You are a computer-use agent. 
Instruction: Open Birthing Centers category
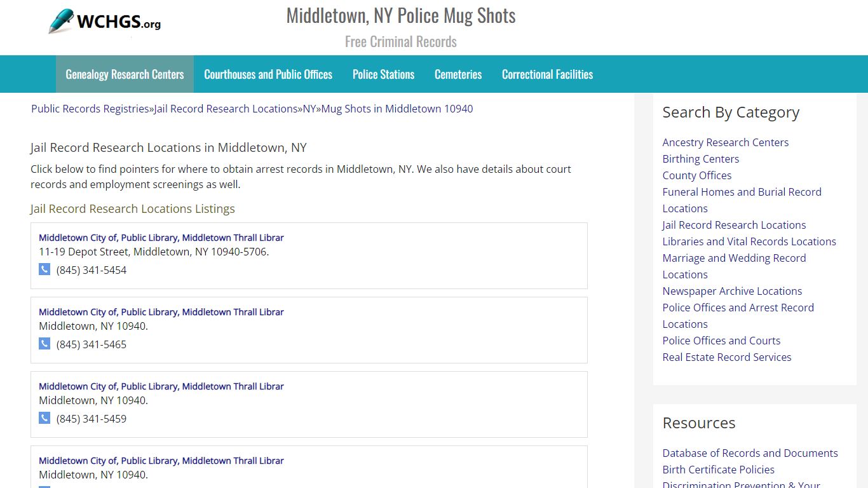[x=701, y=159]
